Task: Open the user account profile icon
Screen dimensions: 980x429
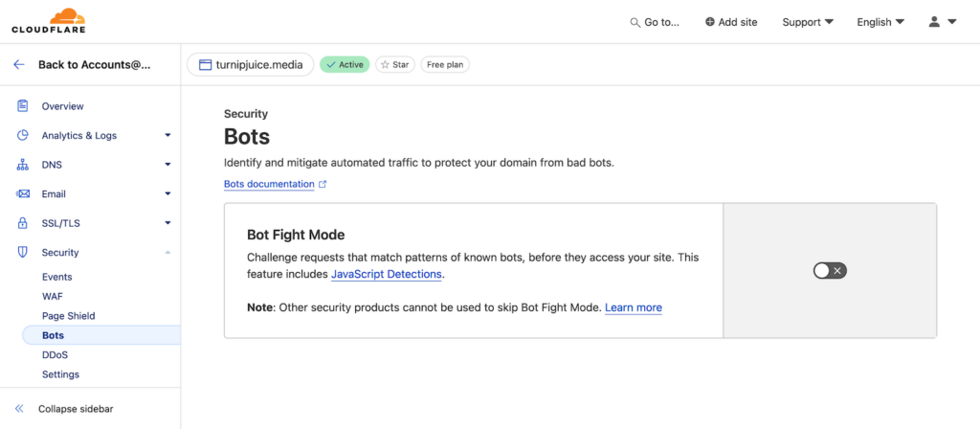Action: tap(934, 22)
